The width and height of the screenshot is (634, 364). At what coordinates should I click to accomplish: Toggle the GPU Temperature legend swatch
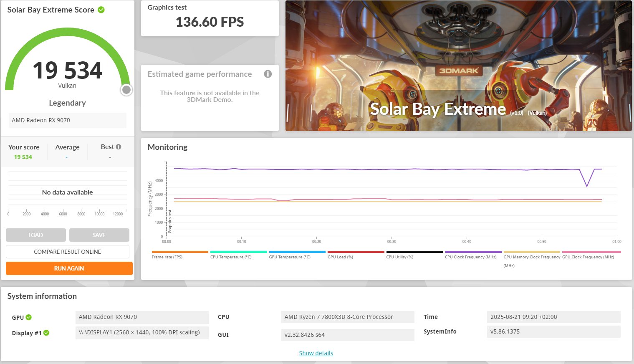click(297, 252)
